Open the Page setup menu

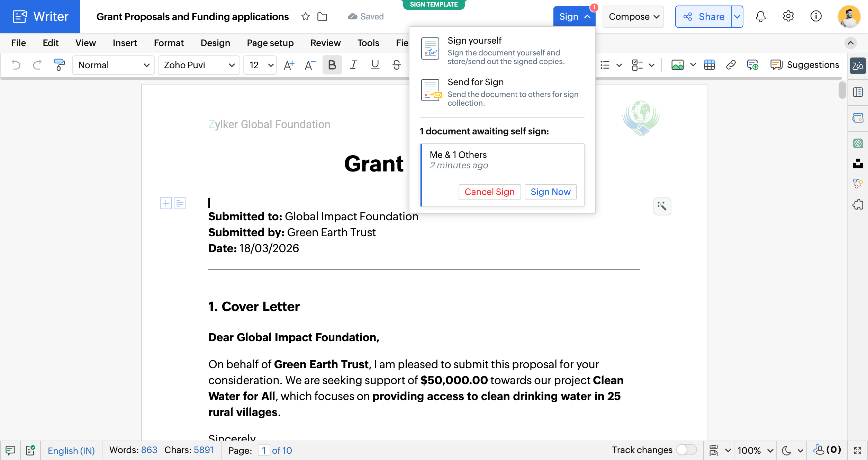tap(270, 43)
